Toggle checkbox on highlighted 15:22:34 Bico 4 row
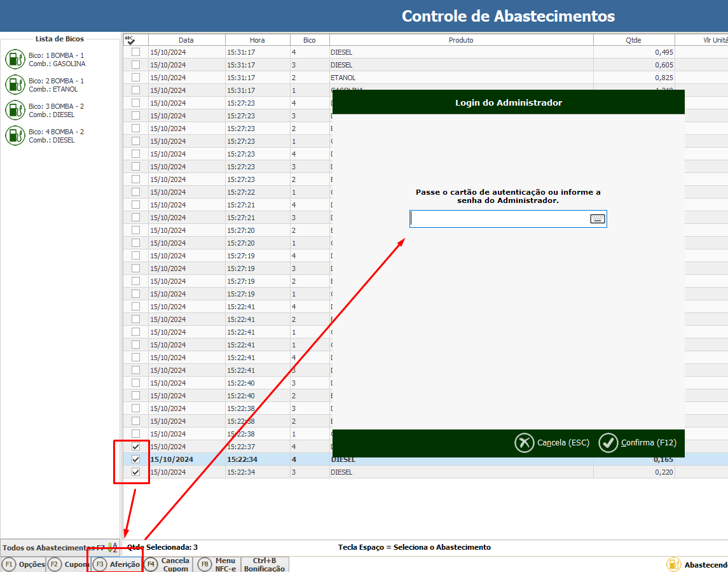 tap(135, 459)
